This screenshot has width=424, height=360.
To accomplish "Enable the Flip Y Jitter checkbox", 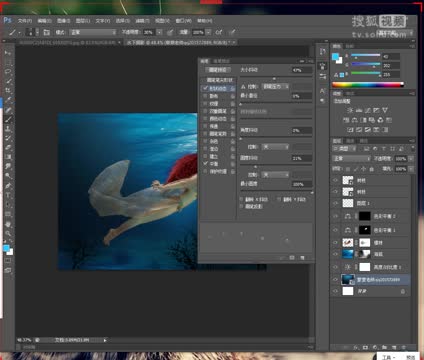I will click(279, 199).
